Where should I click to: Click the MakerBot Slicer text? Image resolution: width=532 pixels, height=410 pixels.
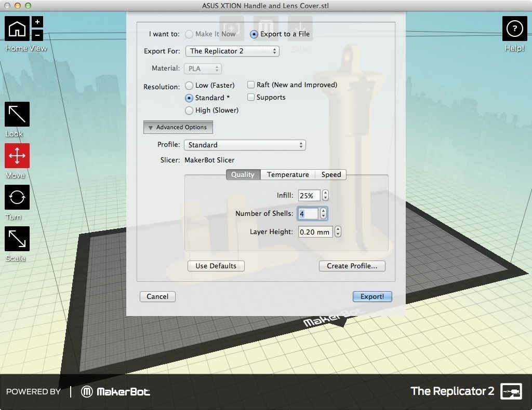click(x=209, y=160)
